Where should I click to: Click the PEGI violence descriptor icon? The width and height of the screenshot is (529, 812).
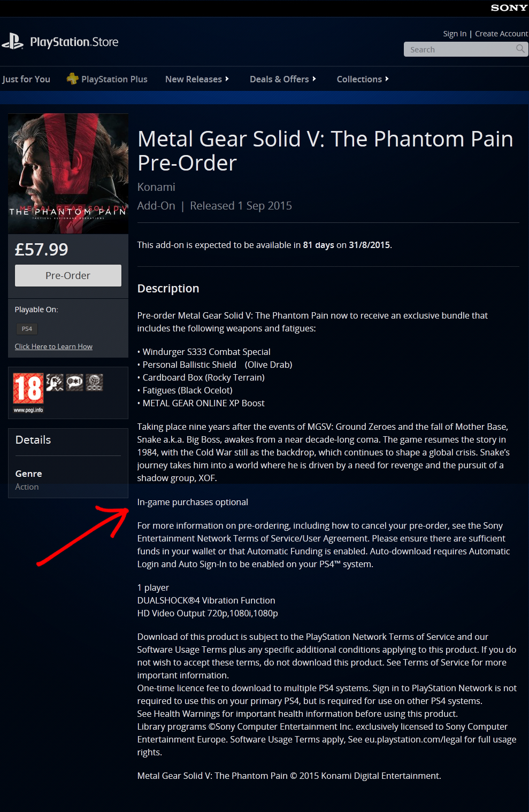point(55,382)
